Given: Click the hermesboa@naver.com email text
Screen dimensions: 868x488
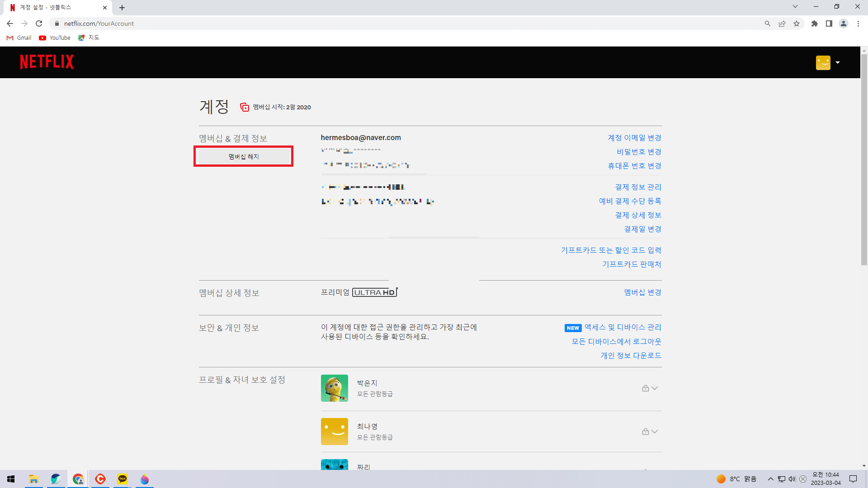Looking at the screenshot, I should tap(361, 138).
